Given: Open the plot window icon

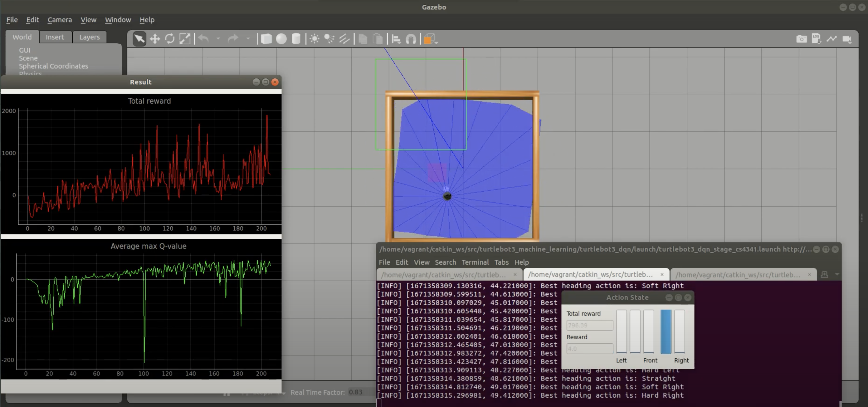Looking at the screenshot, I should click(x=831, y=39).
